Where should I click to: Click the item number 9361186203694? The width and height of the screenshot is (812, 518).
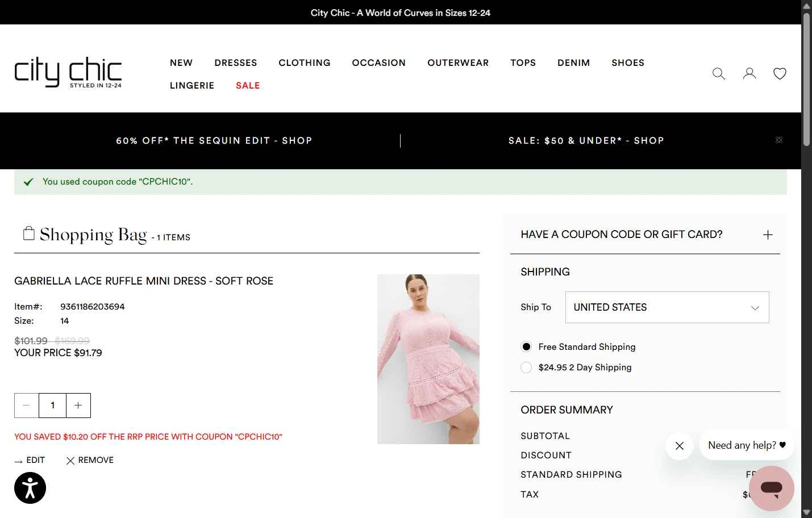click(x=93, y=307)
